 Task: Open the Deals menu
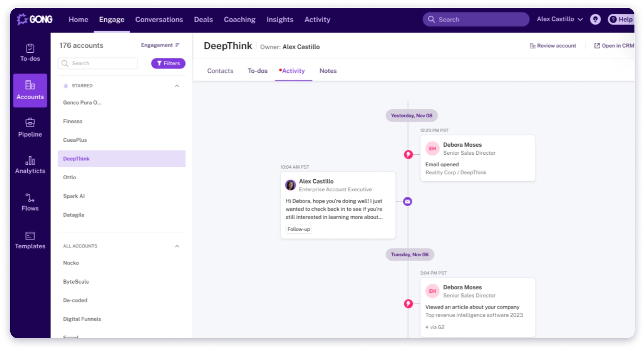point(203,20)
